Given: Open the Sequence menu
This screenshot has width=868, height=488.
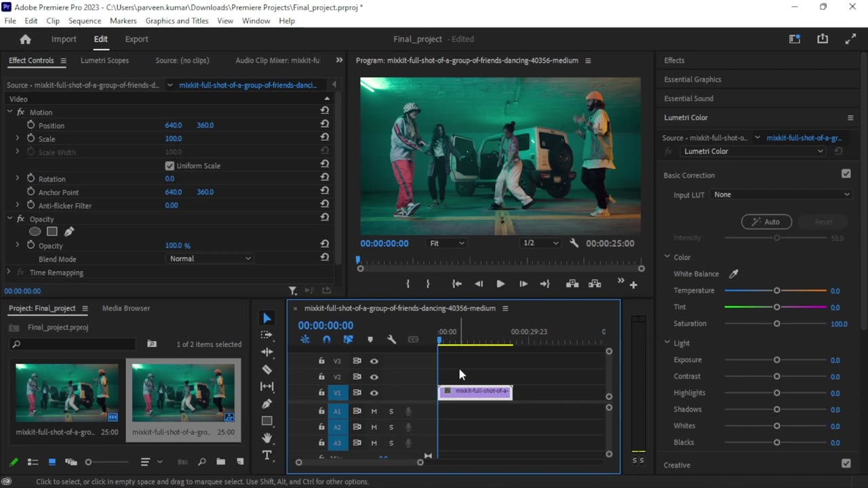Looking at the screenshot, I should 85,21.
